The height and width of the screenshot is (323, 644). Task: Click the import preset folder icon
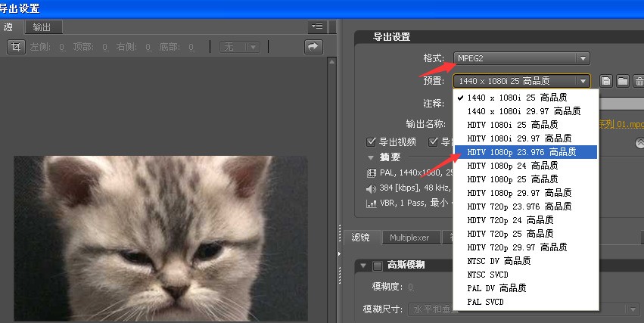point(622,81)
